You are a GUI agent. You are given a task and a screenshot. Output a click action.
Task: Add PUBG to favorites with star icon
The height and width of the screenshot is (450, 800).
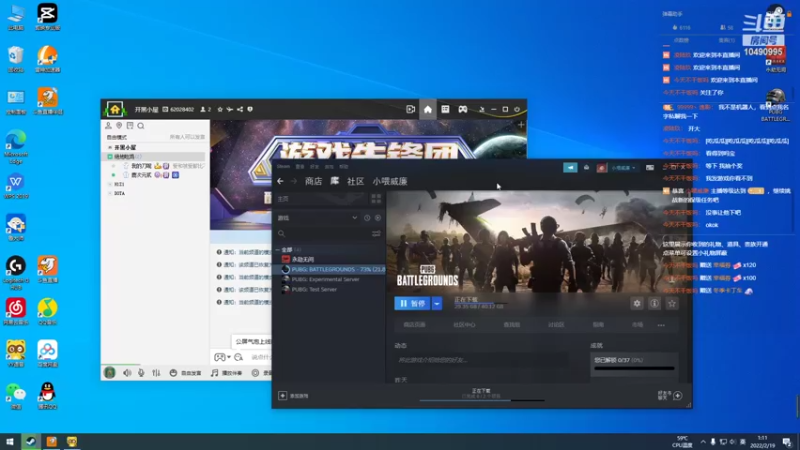[672, 304]
